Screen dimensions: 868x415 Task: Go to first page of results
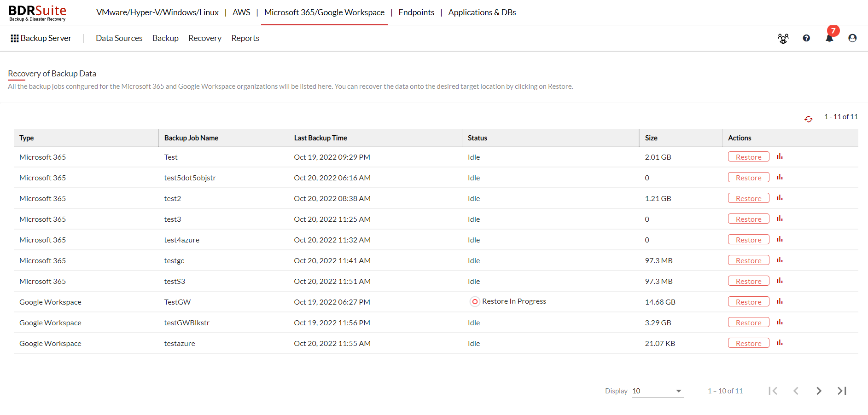pos(773,391)
